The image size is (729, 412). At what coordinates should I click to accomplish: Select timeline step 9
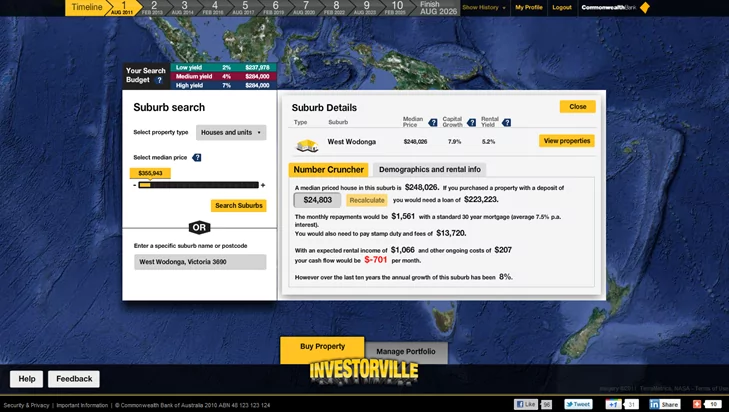point(366,8)
